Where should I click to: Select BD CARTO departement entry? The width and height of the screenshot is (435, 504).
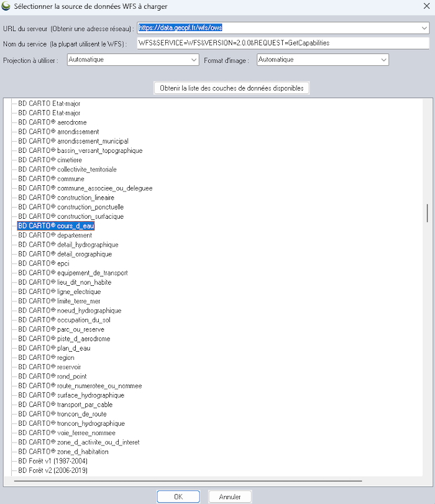(x=55, y=236)
